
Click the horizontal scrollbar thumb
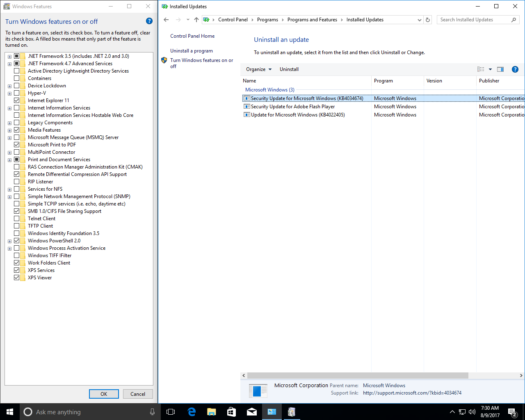coord(358,375)
